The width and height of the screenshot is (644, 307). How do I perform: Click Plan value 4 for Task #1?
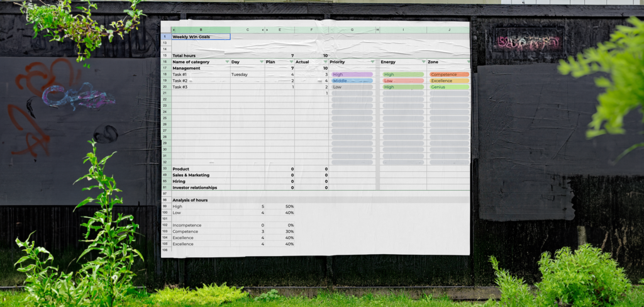280,75
